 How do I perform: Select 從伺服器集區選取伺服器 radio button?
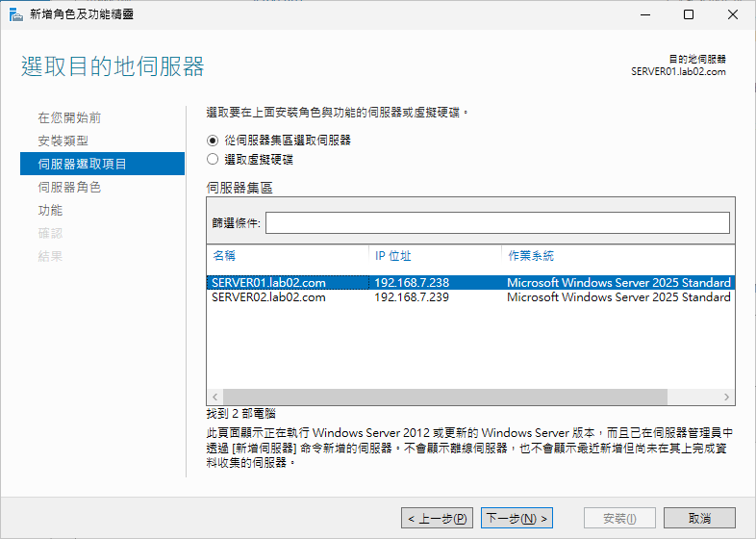click(213, 141)
